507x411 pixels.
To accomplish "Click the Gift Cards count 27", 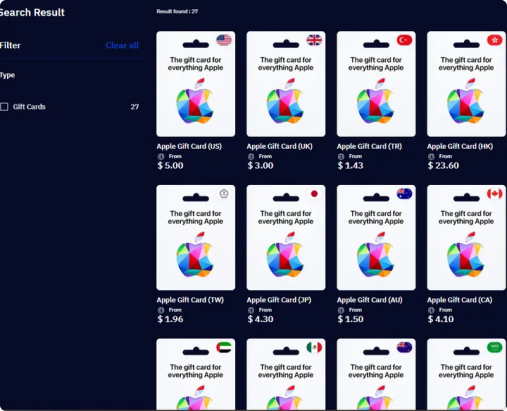I will [x=135, y=107].
